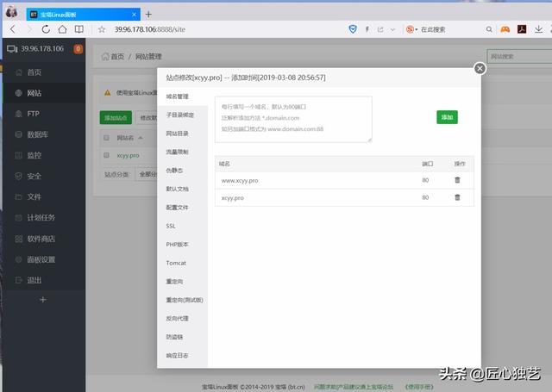This screenshot has width=552, height=392.
Task: Tick the checkbox for xcyy.pro site
Action: (106, 155)
